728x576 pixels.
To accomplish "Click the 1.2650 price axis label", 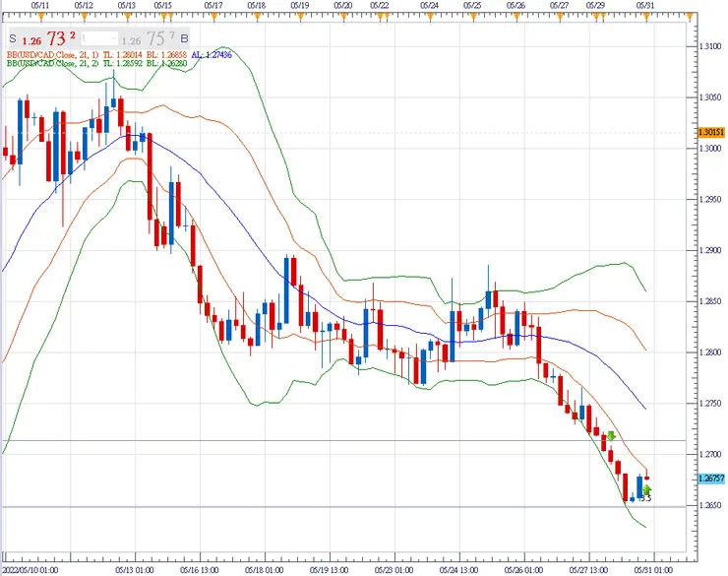I will click(x=710, y=505).
